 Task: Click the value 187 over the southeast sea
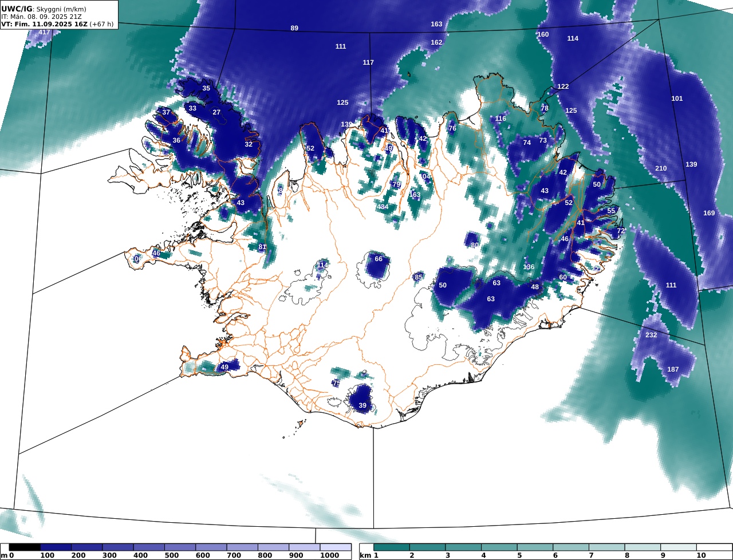pyautogui.click(x=673, y=369)
